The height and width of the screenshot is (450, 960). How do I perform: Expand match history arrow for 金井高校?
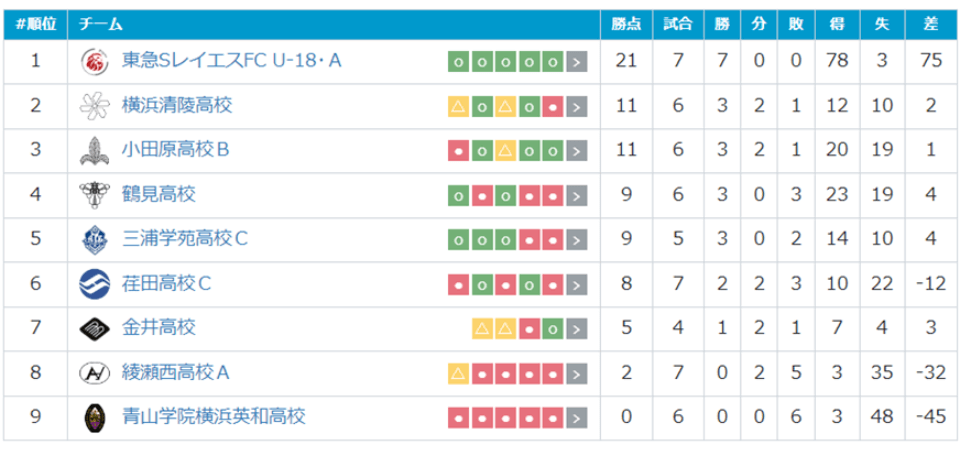click(x=577, y=329)
